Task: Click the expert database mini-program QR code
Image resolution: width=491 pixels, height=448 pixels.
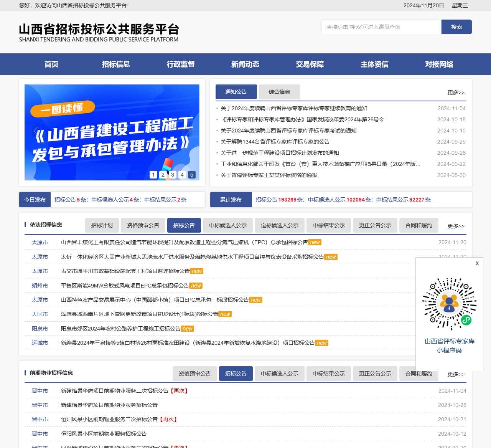Action: [x=449, y=304]
